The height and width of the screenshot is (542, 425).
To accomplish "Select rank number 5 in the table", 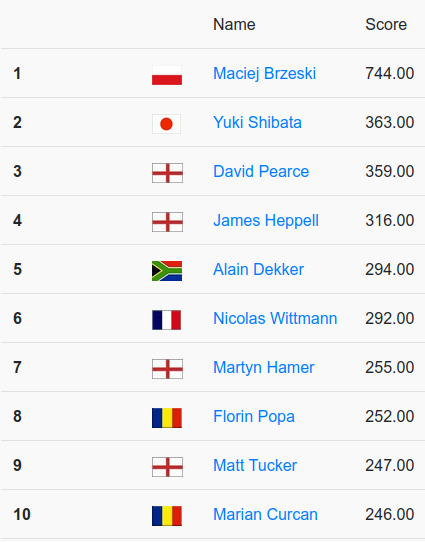I will (18, 270).
